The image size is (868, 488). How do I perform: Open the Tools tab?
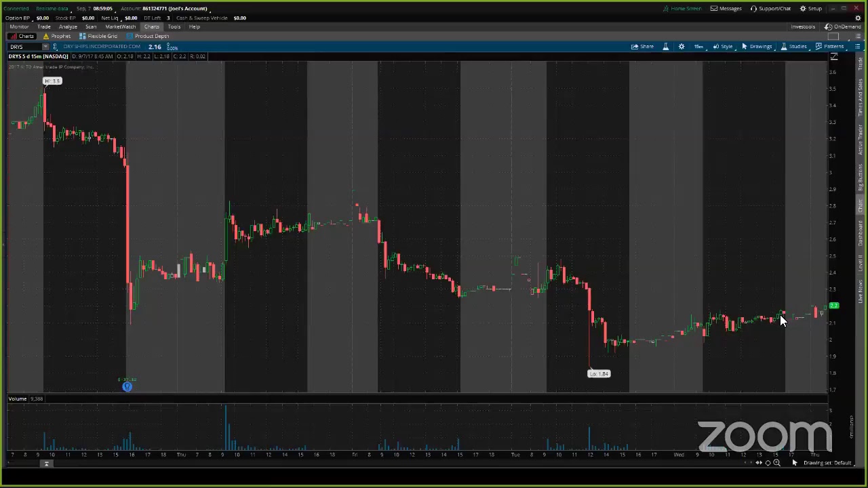click(x=174, y=26)
